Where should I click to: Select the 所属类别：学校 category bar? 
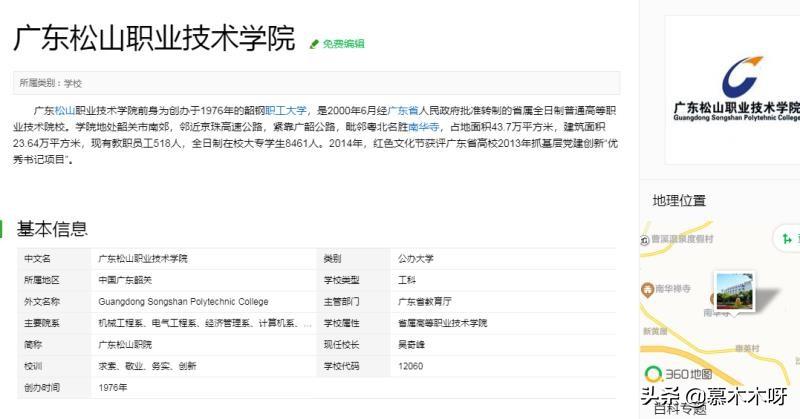316,83
